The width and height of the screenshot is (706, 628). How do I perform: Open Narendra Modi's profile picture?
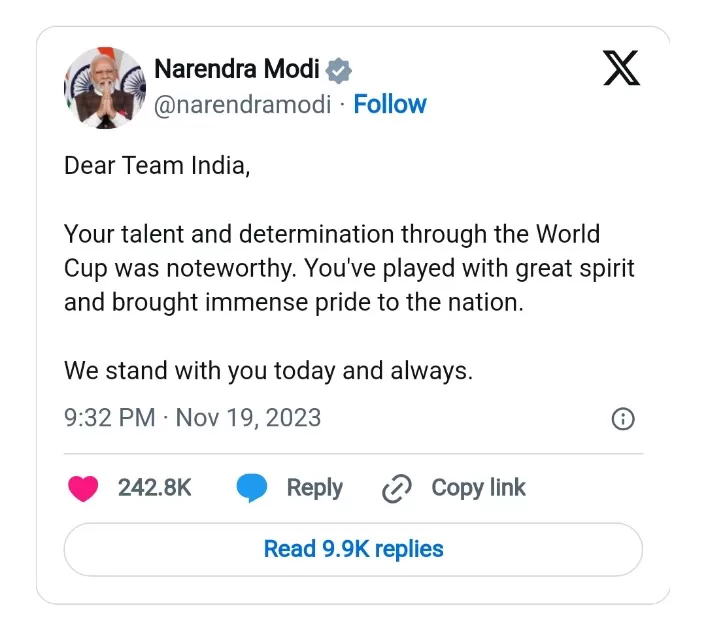tap(105, 88)
